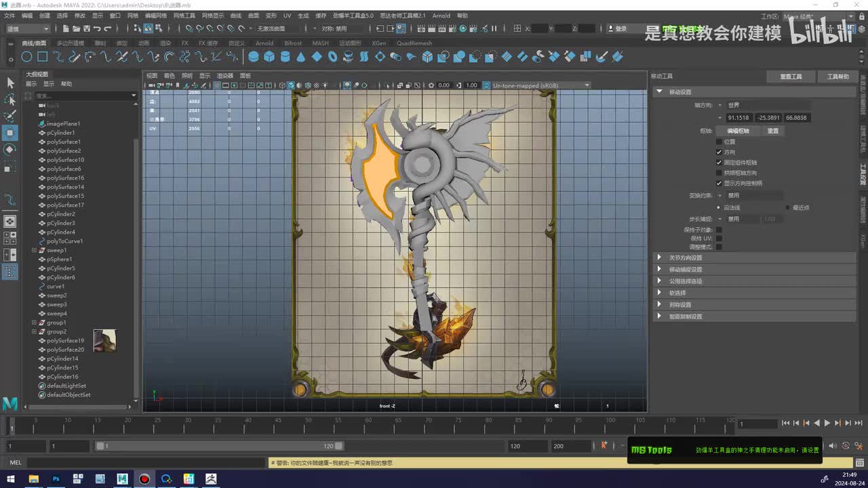
Task: Open the 建模 menu set dropdown
Action: click(27, 28)
